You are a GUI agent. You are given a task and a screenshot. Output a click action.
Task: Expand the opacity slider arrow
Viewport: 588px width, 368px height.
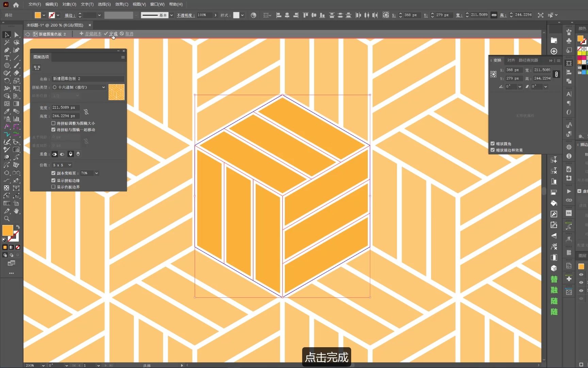tap(215, 15)
